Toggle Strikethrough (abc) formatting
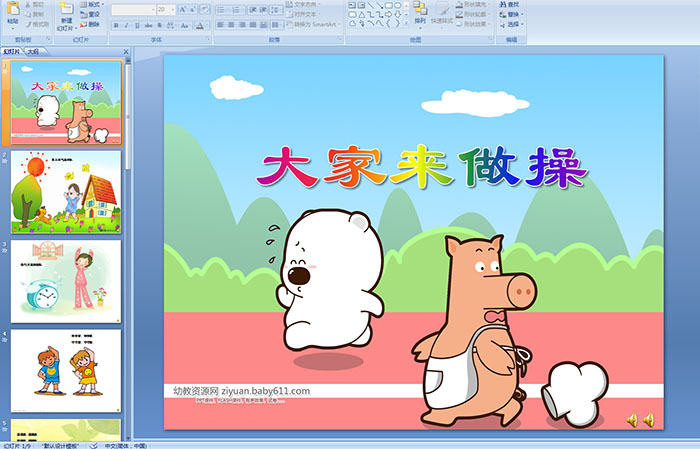This screenshot has width=700, height=449. click(x=148, y=25)
